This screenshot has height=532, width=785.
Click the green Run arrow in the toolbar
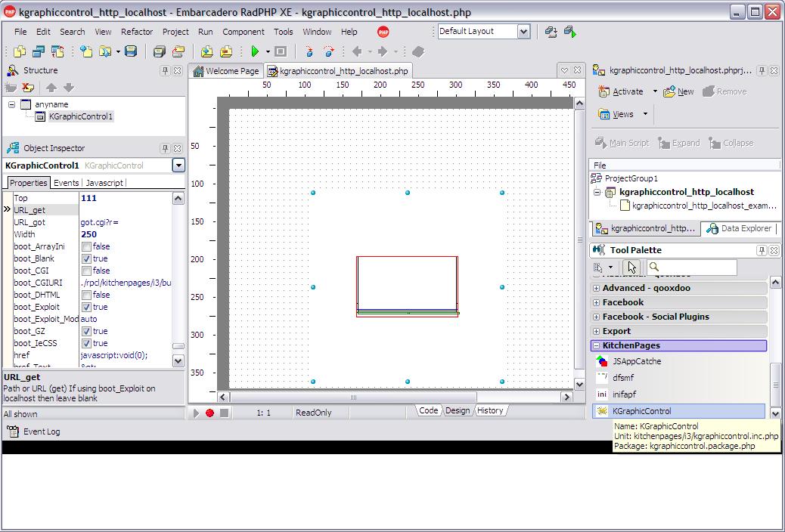(x=255, y=51)
